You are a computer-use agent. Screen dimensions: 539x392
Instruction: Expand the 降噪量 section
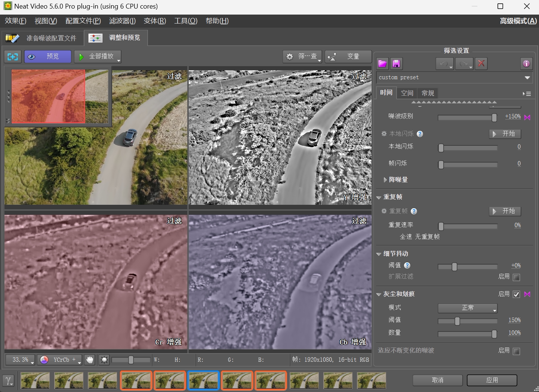tap(385, 180)
